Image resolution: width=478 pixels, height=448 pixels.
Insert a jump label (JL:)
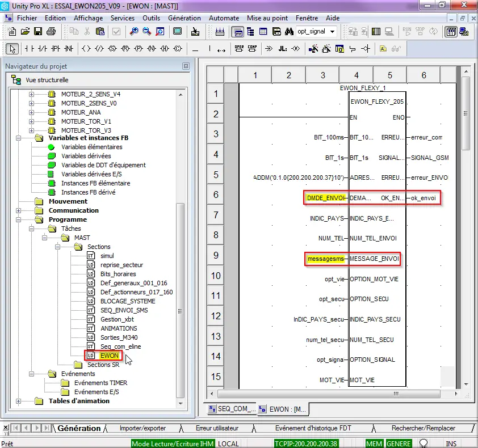(283, 49)
